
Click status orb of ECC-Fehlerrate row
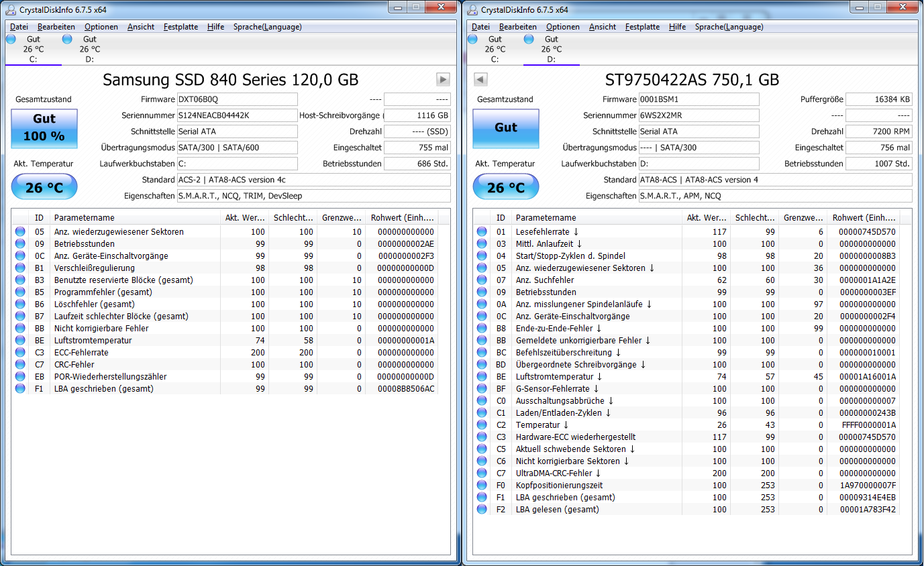point(20,353)
